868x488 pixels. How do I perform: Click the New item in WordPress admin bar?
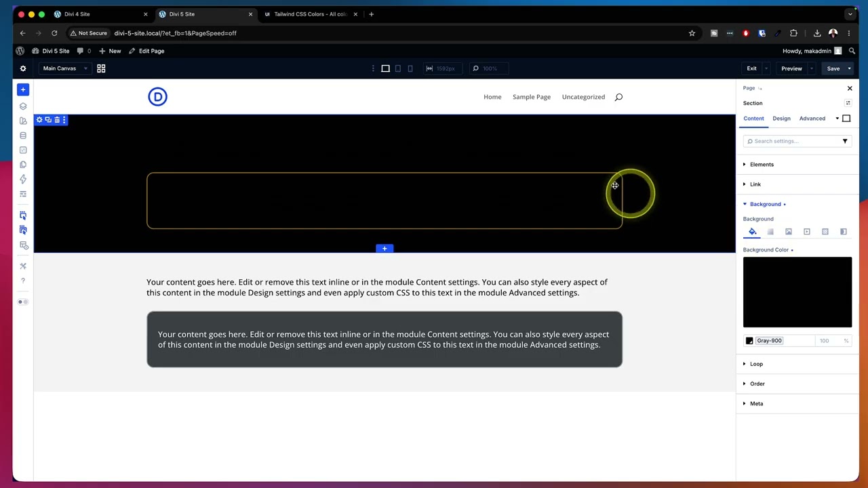pos(111,51)
